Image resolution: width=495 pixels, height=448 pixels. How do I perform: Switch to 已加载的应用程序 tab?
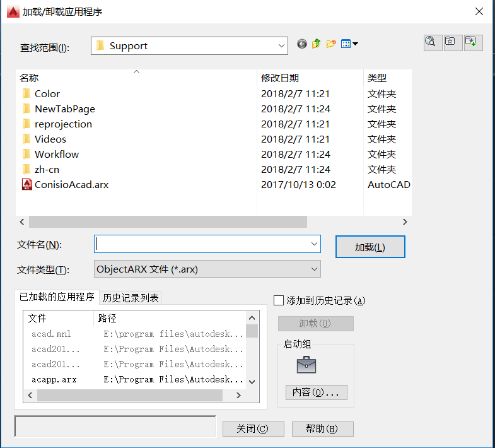pyautogui.click(x=57, y=297)
